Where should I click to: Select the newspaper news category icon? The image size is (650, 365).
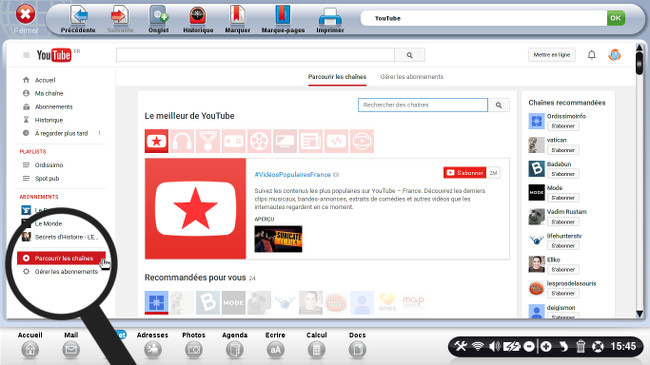tap(310, 141)
